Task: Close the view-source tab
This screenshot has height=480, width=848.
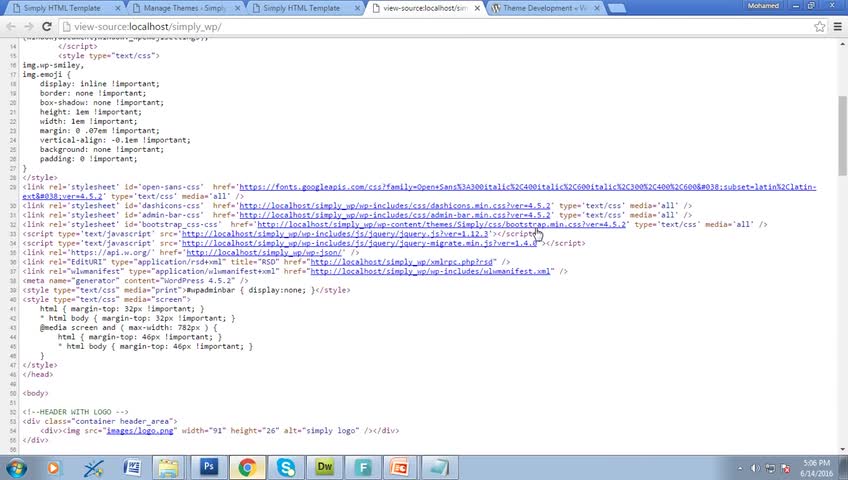Action: click(x=477, y=8)
